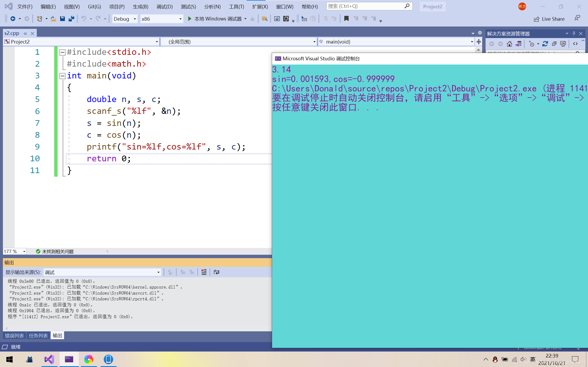
Task: Click the Clear All icon in the Output panel
Action: pyautogui.click(x=204, y=272)
